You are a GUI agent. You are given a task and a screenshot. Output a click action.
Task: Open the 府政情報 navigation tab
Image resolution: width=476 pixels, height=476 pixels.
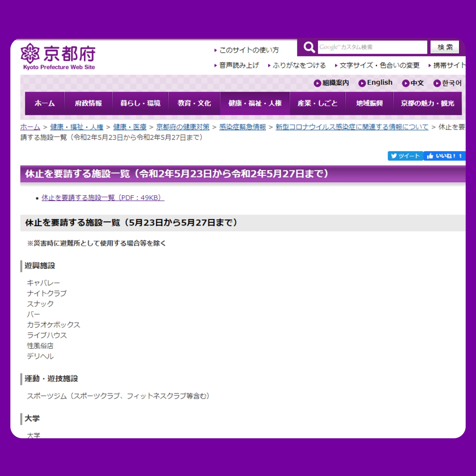(88, 103)
